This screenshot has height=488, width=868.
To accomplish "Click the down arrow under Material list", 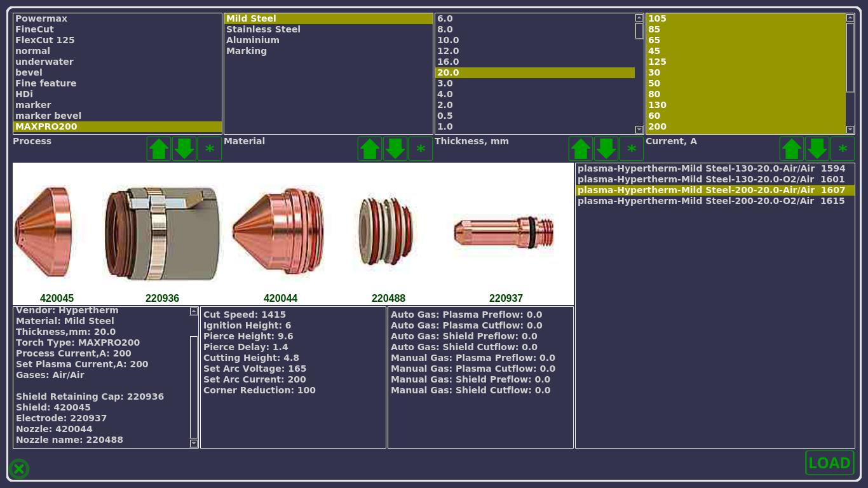I will point(395,149).
